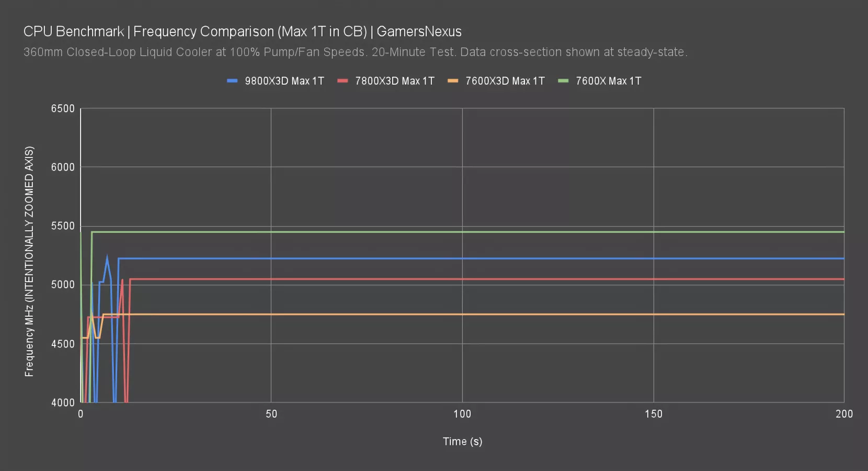Click the 5500 y-axis tick label

[x=63, y=226]
